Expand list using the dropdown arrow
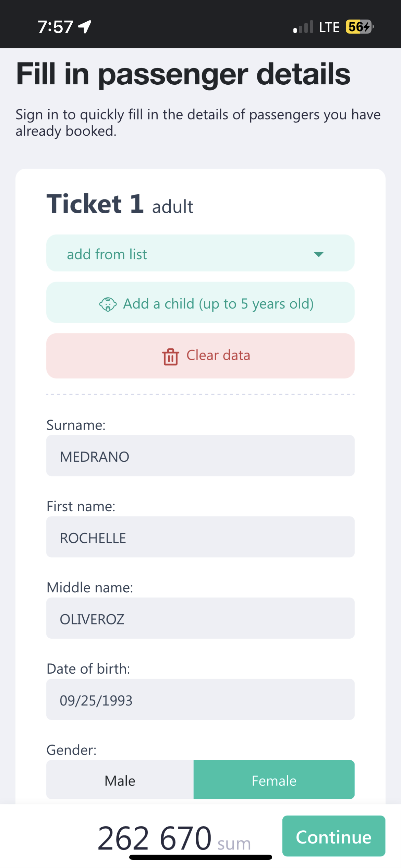401x868 pixels. click(x=318, y=254)
